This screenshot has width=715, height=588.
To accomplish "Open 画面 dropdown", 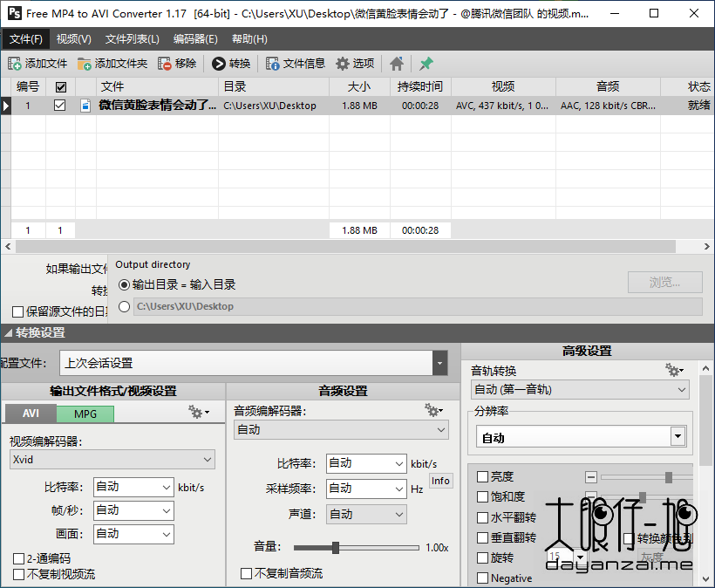I will tap(133, 534).
